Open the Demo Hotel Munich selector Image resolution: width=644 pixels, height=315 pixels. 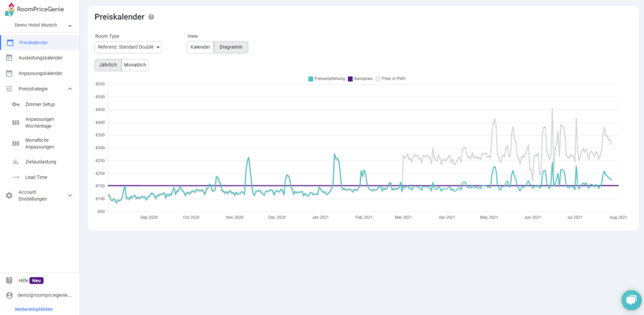[43, 25]
